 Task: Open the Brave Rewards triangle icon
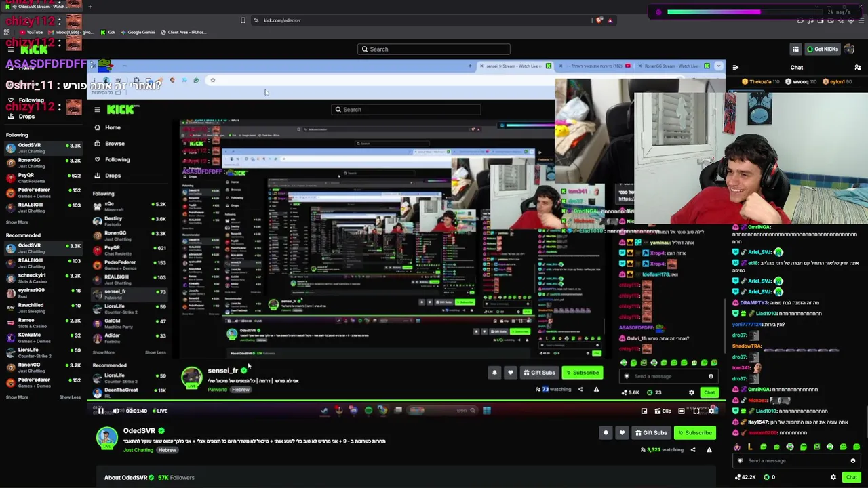[x=610, y=20]
